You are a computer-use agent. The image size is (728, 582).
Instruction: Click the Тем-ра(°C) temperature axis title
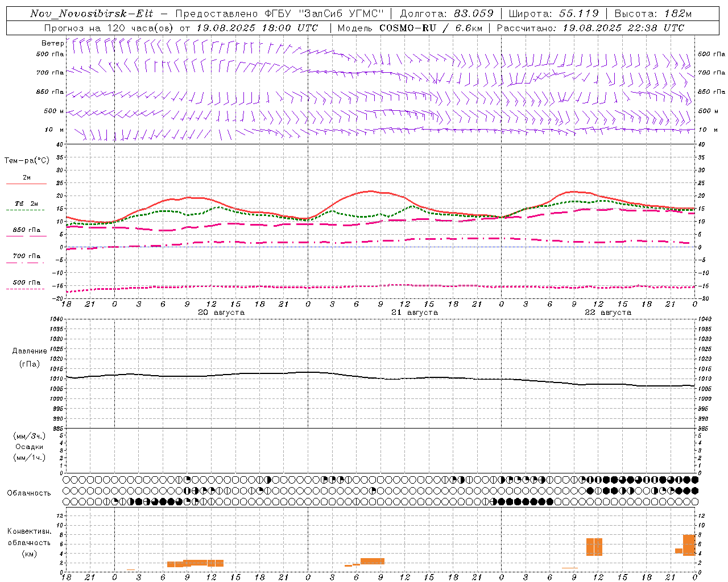click(27, 160)
